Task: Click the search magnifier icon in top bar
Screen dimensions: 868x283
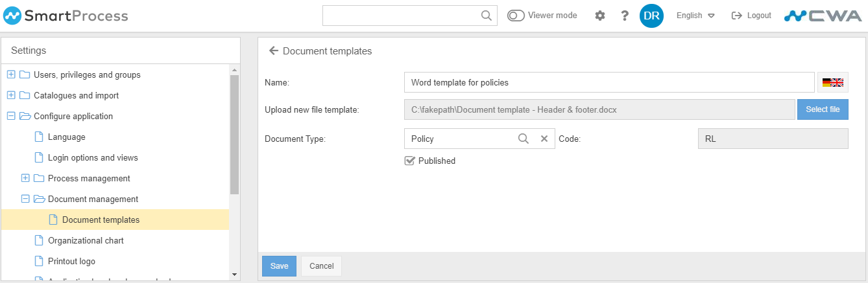Action: click(x=487, y=16)
